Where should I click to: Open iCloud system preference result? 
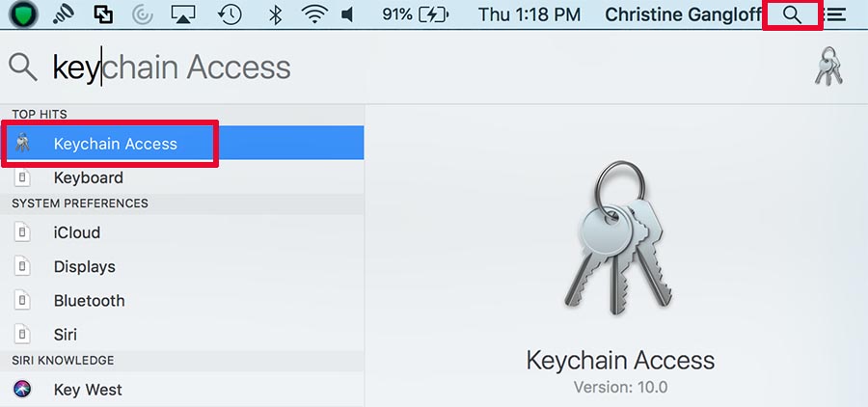click(x=77, y=232)
